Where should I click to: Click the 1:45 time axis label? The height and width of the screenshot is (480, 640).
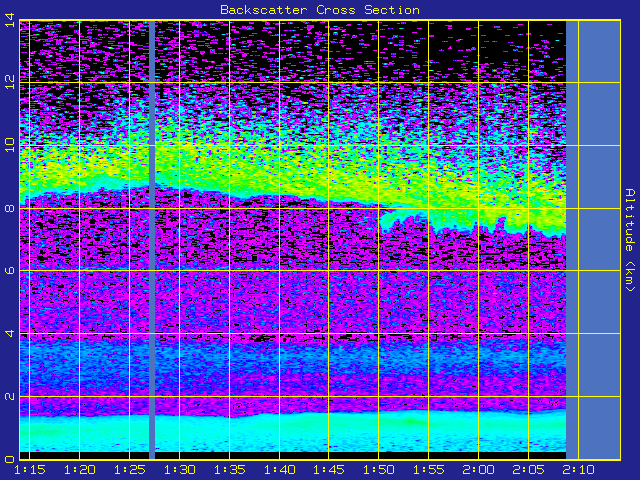coord(329,469)
